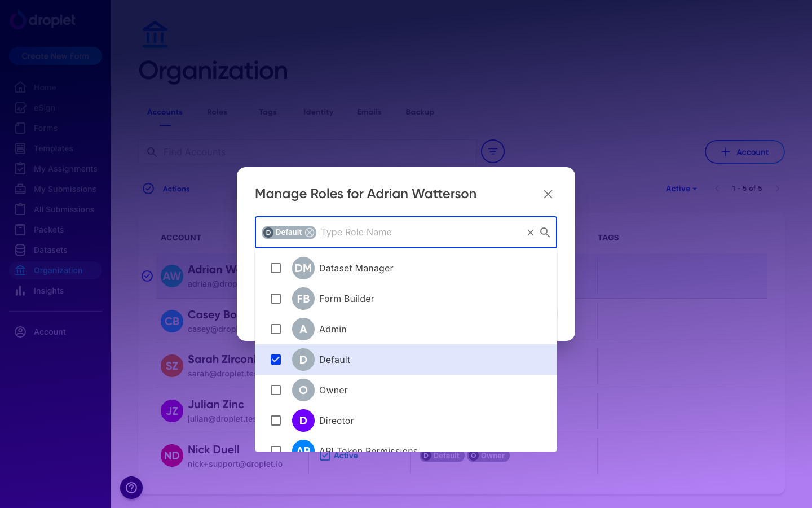The height and width of the screenshot is (508, 812).
Task: Uncheck the Default role checkbox
Action: (x=276, y=360)
